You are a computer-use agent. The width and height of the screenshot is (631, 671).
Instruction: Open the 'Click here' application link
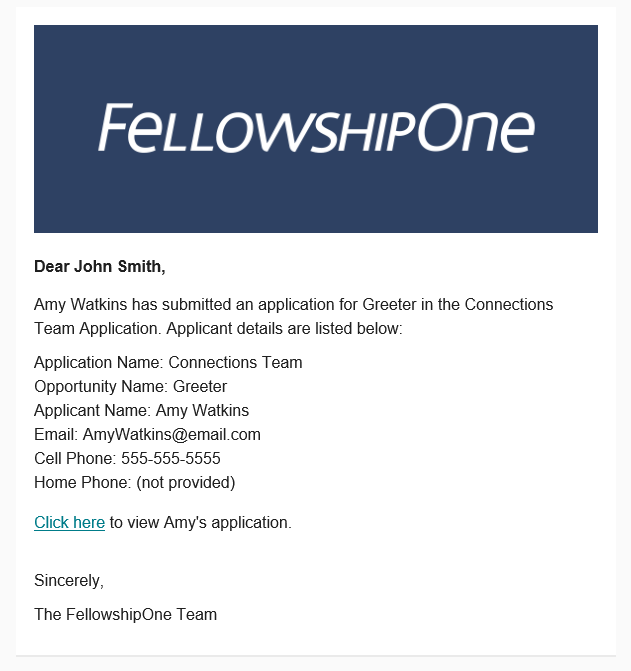point(69,523)
